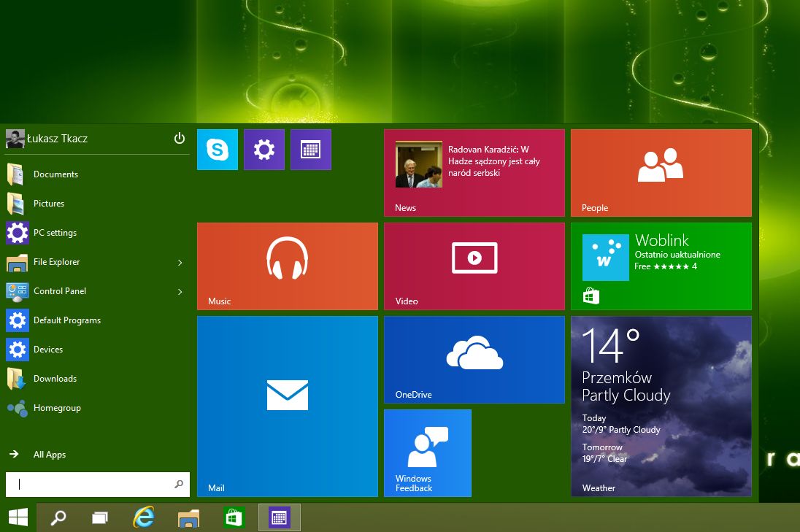Click Łukasz Tkacz user account picture
Image resolution: width=800 pixels, height=532 pixels.
point(15,139)
